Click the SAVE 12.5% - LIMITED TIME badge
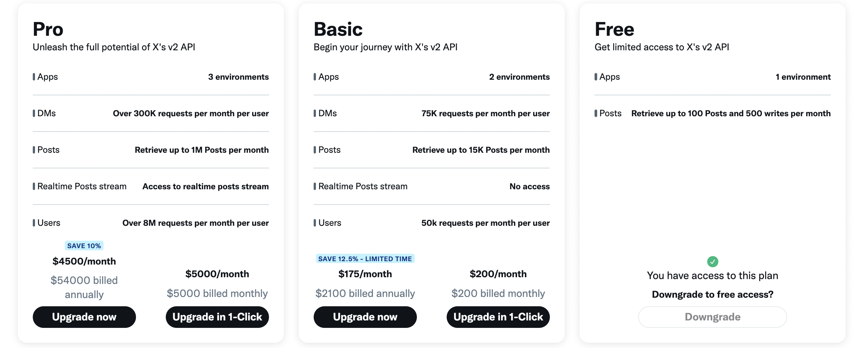Viewport: 868px width, 348px height. click(x=365, y=259)
